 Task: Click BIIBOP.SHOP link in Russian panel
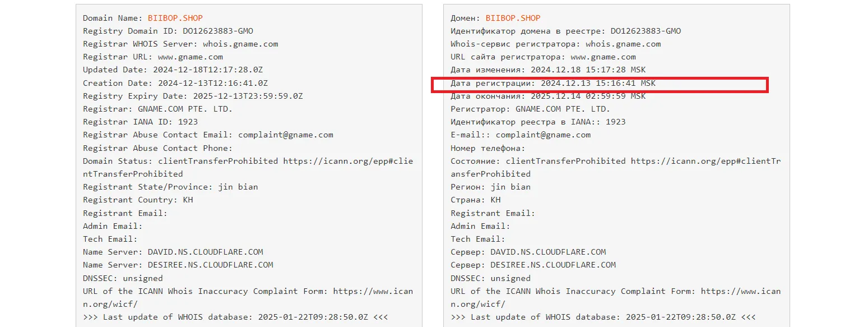tap(513, 18)
